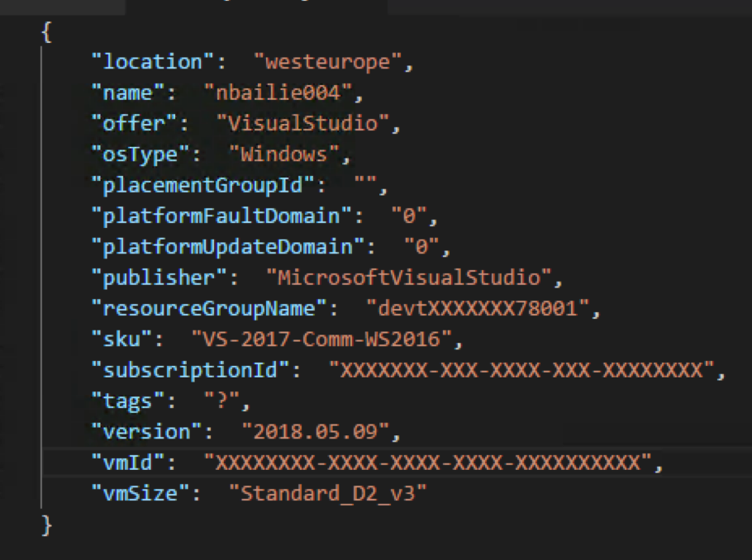Click the "location" key
Screen dimensions: 752x560
pos(153,62)
